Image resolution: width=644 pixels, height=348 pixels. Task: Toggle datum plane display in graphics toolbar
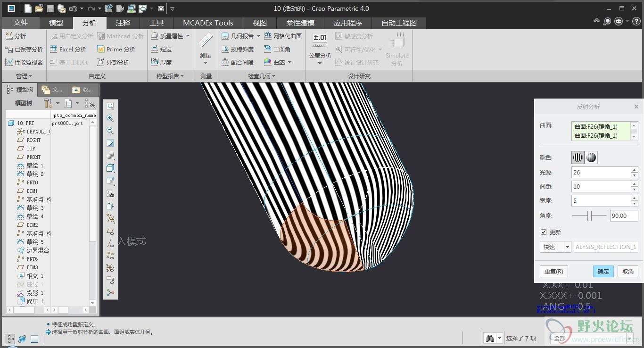[x=110, y=231]
